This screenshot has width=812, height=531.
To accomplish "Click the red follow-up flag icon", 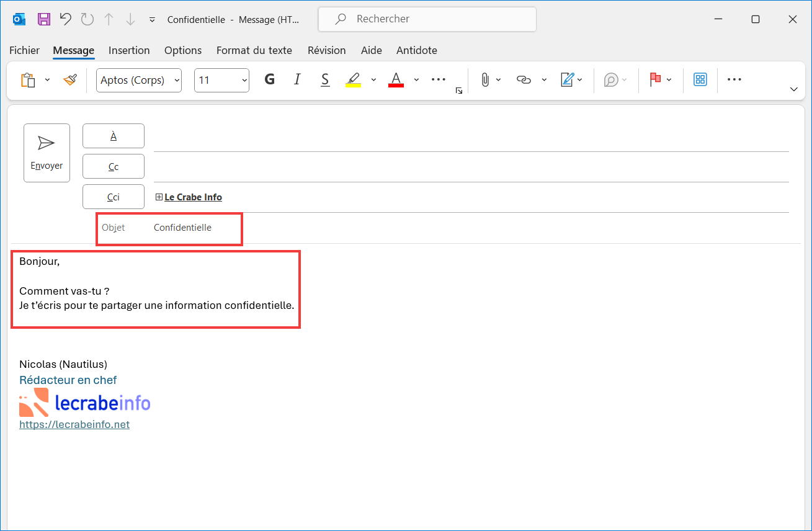I will [x=654, y=79].
